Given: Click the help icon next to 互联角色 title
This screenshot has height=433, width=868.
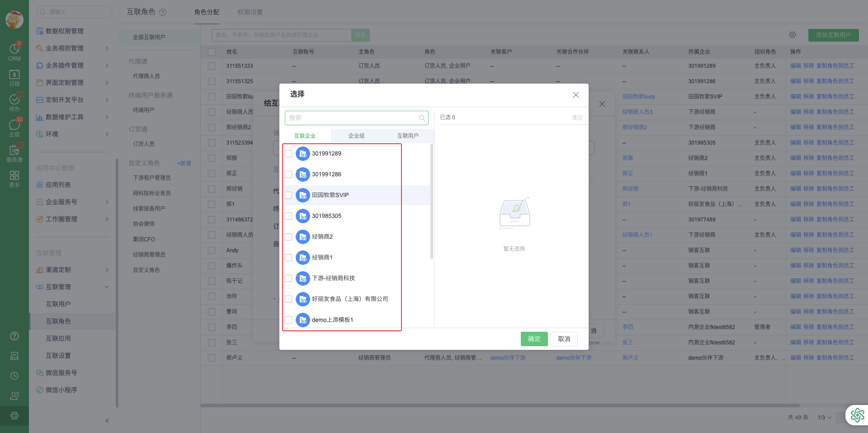Looking at the screenshot, I should (163, 12).
